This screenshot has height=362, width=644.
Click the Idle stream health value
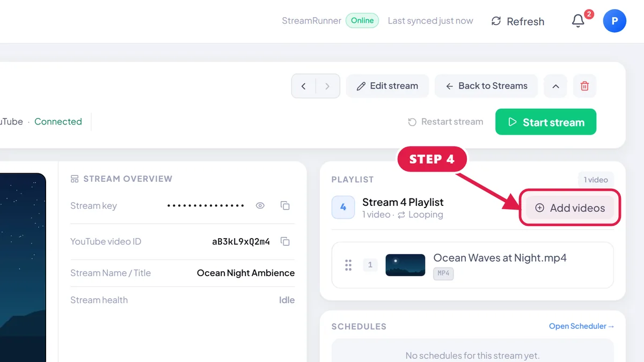[x=287, y=300]
